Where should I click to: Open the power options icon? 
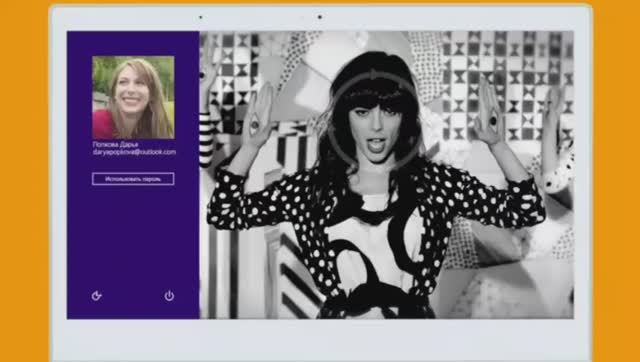click(x=169, y=296)
